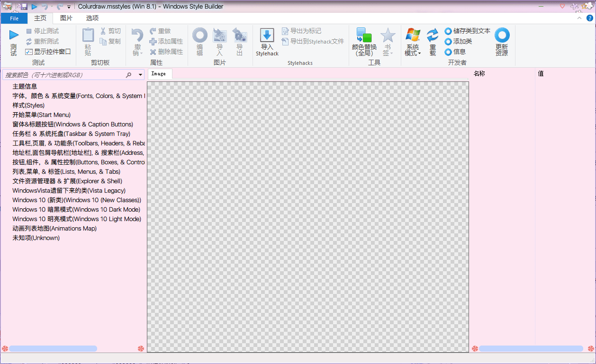Image resolution: width=596 pixels, height=364 pixels.
Task: Click 导出到Stylehack文件 button
Action: tap(313, 41)
